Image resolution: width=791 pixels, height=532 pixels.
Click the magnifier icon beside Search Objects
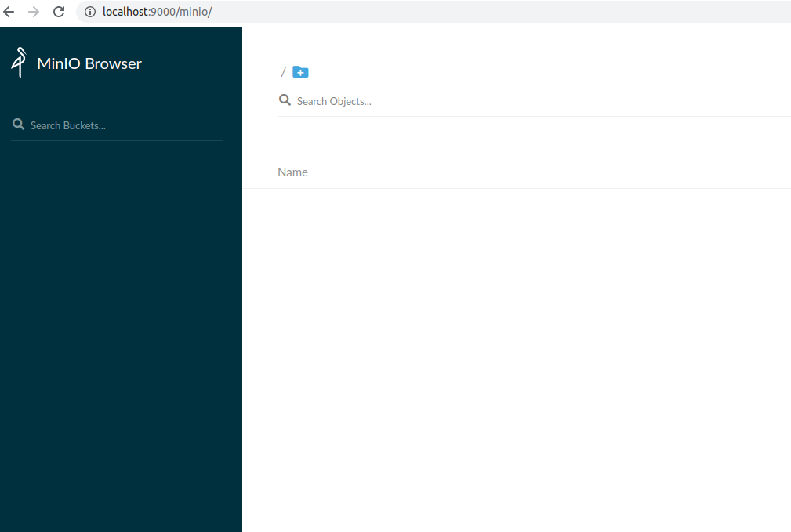pyautogui.click(x=285, y=100)
